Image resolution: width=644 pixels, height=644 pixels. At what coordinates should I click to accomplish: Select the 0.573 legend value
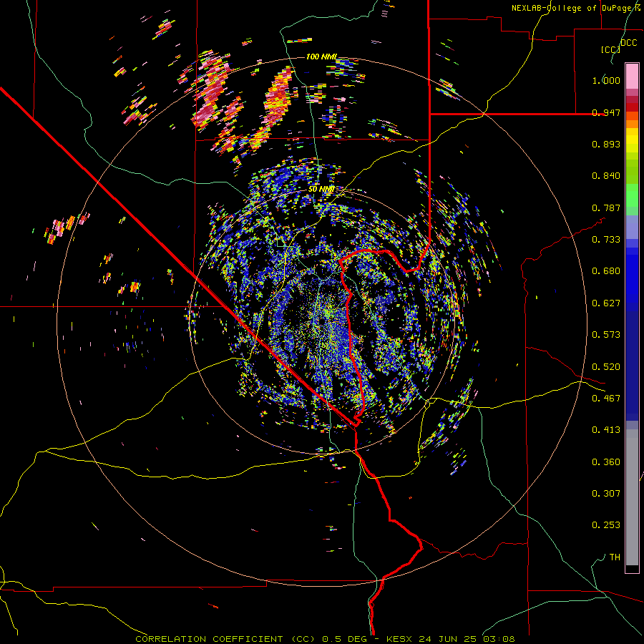(606, 335)
